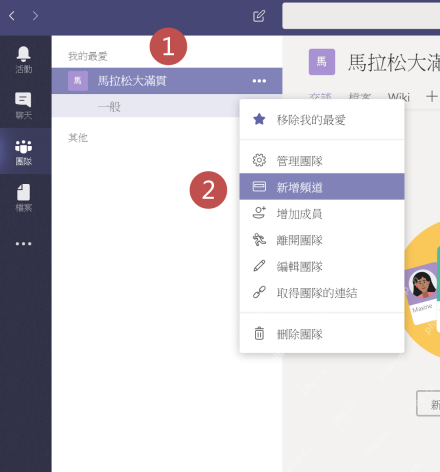This screenshot has height=472, width=440.
Task: Open the 聊天 chat section
Action: tap(24, 106)
